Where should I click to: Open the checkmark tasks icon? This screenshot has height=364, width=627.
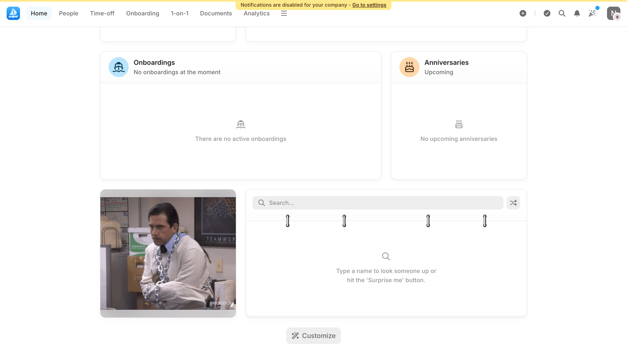(x=547, y=13)
